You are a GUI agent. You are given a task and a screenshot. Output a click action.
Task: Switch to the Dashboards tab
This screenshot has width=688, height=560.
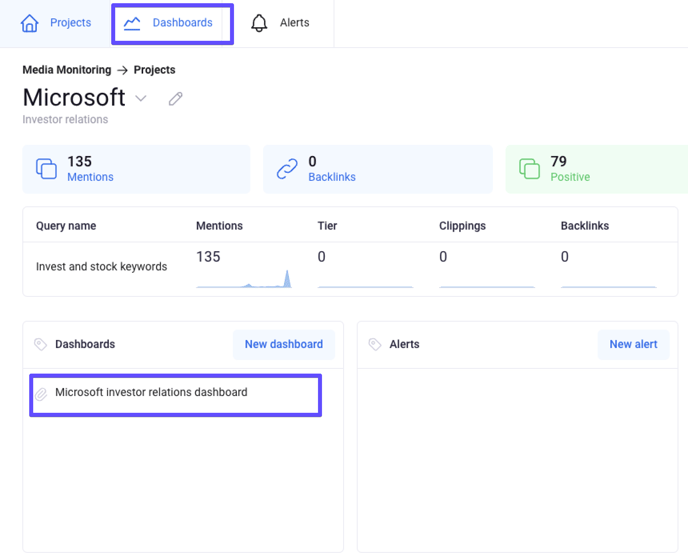click(172, 23)
